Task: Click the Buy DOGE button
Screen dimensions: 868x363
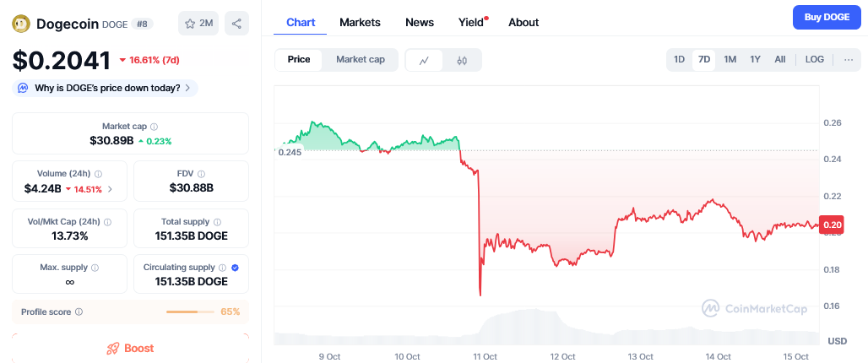Action: coord(826,17)
